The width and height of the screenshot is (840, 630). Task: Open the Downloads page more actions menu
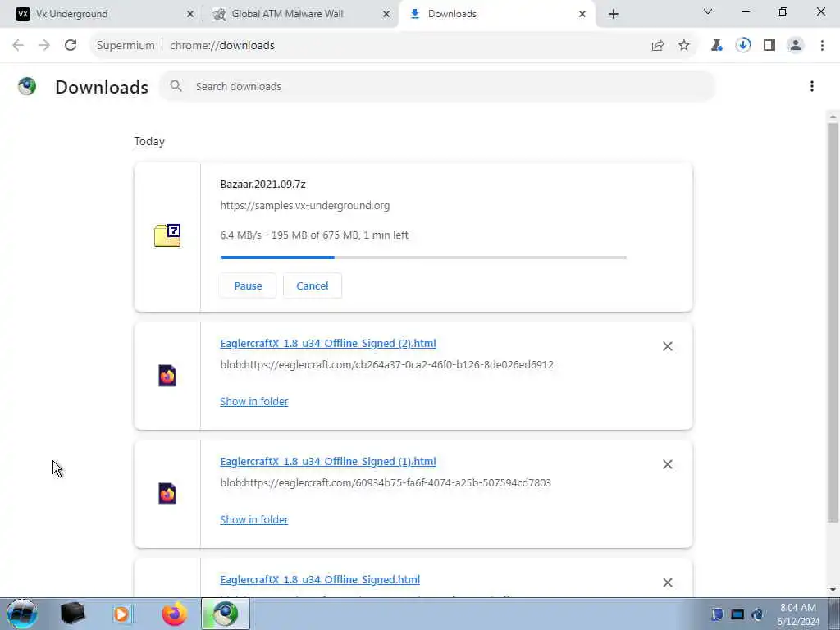coord(812,86)
